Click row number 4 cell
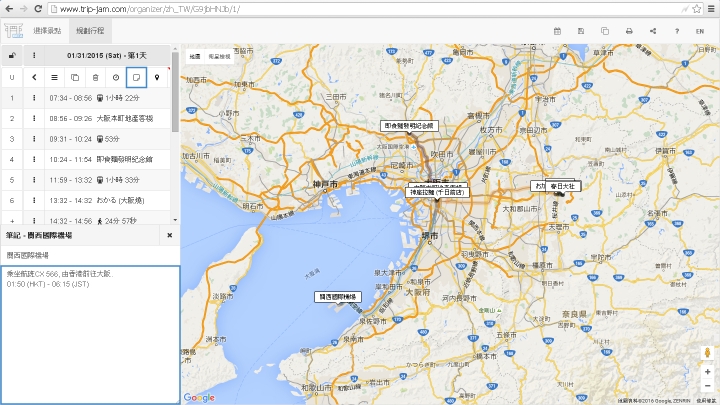 coord(12,159)
